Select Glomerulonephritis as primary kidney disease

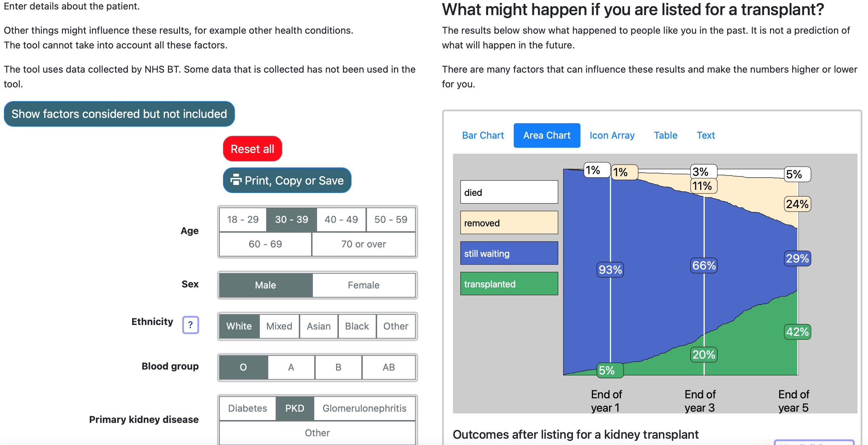click(364, 409)
